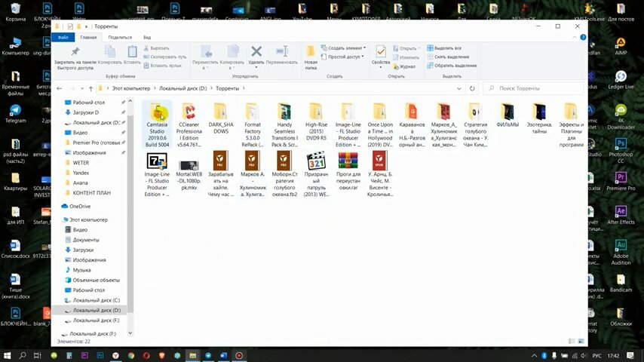Select Camtasia Studio 2019 folder
Viewport: 644px width, 362px height.
157,125
